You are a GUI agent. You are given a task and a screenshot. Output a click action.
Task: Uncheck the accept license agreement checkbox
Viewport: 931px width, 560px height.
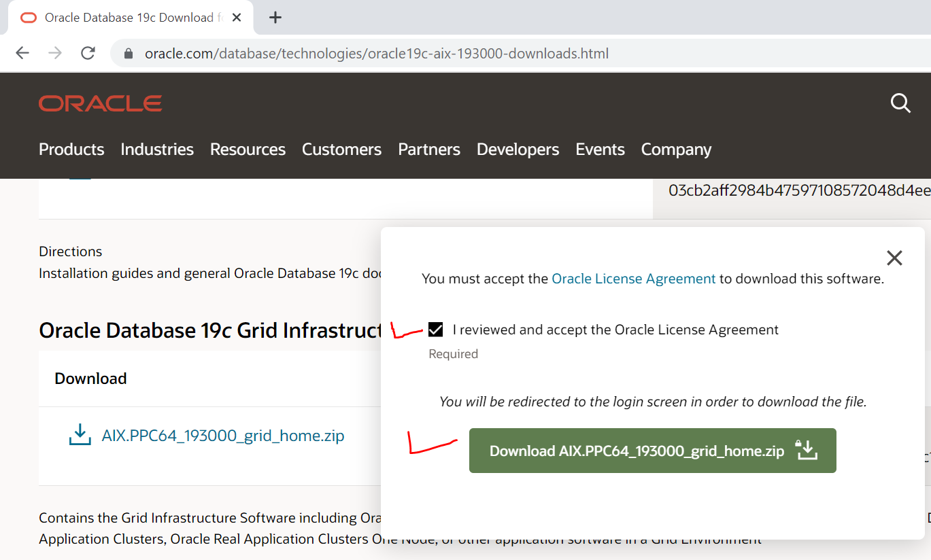tap(435, 330)
